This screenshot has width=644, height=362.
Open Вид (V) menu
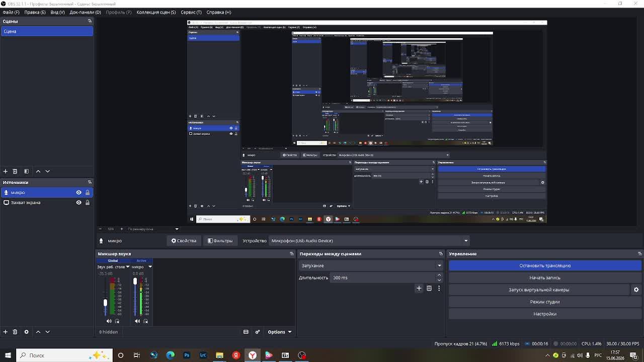pyautogui.click(x=57, y=12)
